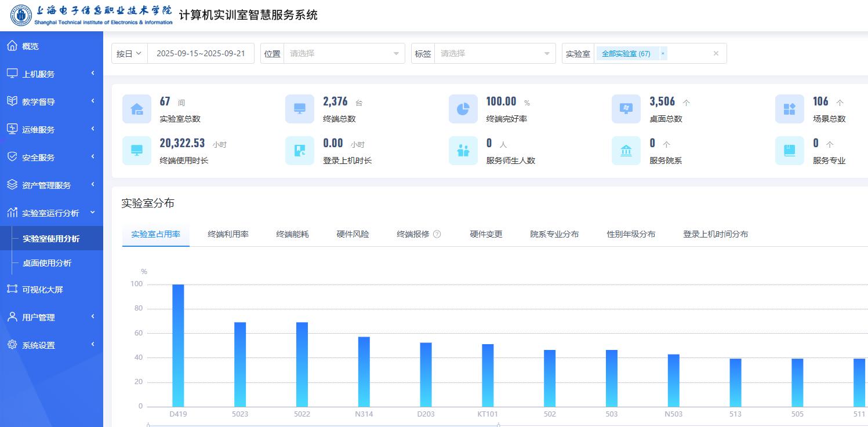
Task: Click the 服务院系 building icon
Action: coord(626,151)
